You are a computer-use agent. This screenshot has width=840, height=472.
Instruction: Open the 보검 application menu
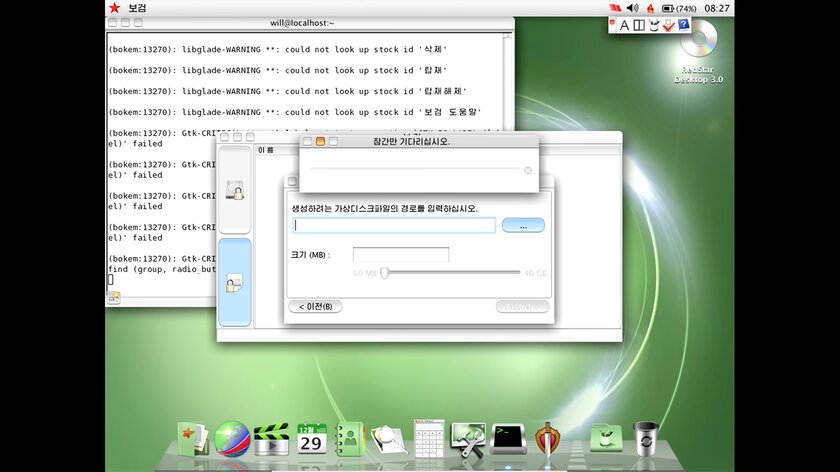137,8
